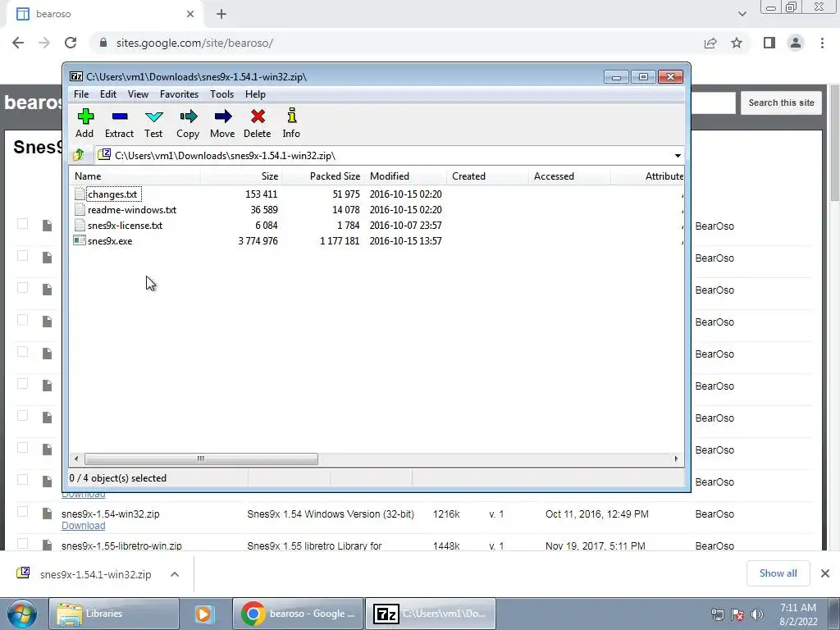This screenshot has height=630, width=840.
Task: Open the View menu in 7-Zip
Action: [x=138, y=94]
